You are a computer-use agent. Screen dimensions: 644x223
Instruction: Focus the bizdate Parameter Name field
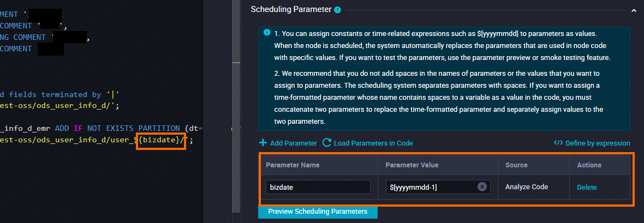[x=318, y=187]
